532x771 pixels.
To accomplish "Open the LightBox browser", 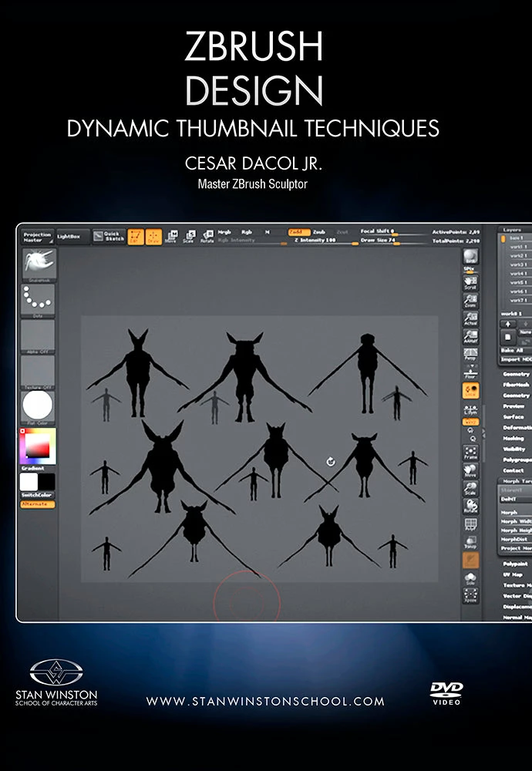I will (x=69, y=234).
